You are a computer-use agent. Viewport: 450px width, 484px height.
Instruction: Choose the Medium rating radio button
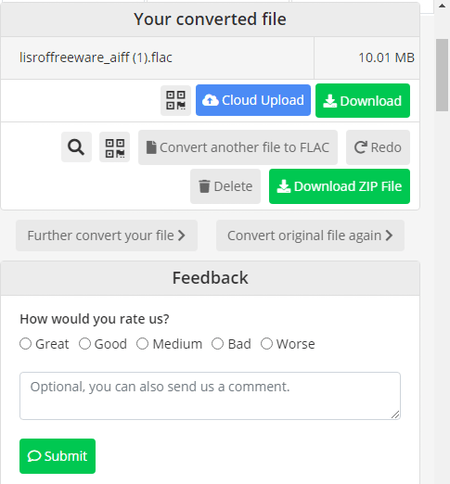142,344
